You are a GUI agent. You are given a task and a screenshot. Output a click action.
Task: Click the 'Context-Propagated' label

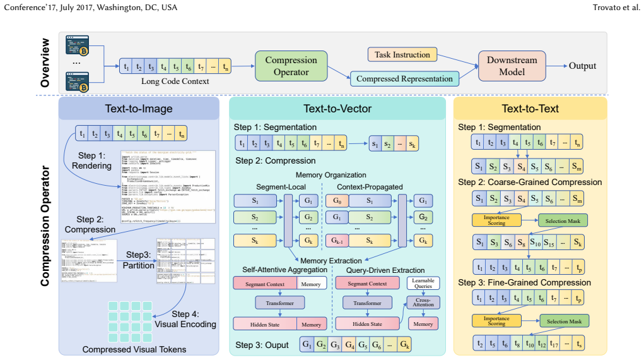[x=370, y=187]
